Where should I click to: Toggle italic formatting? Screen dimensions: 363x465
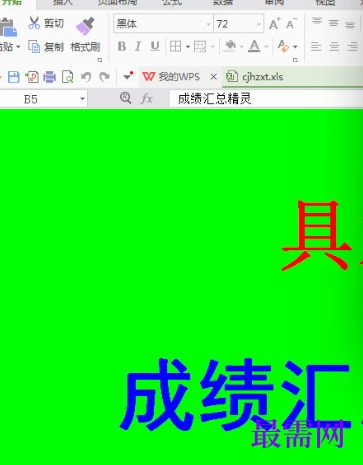click(138, 46)
